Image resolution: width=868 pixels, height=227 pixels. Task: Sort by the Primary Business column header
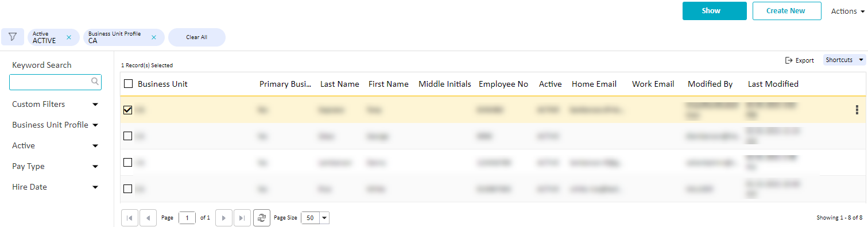click(x=285, y=84)
